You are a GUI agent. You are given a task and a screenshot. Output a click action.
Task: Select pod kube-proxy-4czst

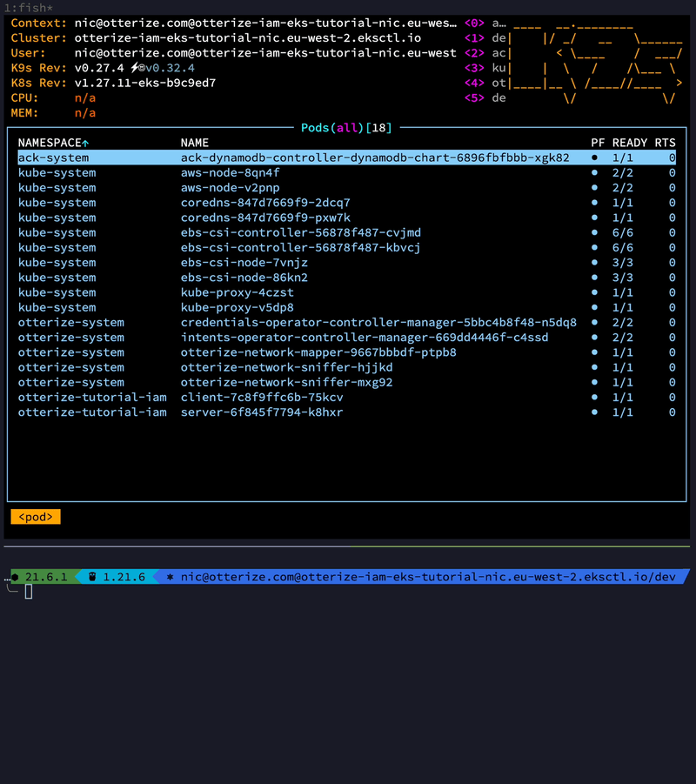(x=346, y=292)
